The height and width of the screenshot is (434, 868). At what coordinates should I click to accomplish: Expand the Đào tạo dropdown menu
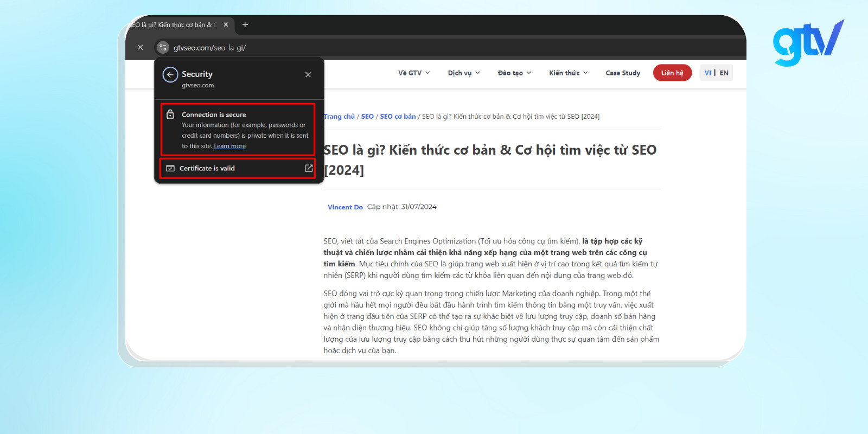514,73
